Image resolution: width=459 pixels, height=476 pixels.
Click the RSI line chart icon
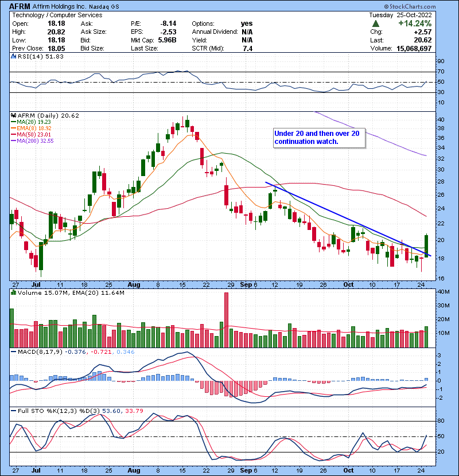[x=13, y=56]
